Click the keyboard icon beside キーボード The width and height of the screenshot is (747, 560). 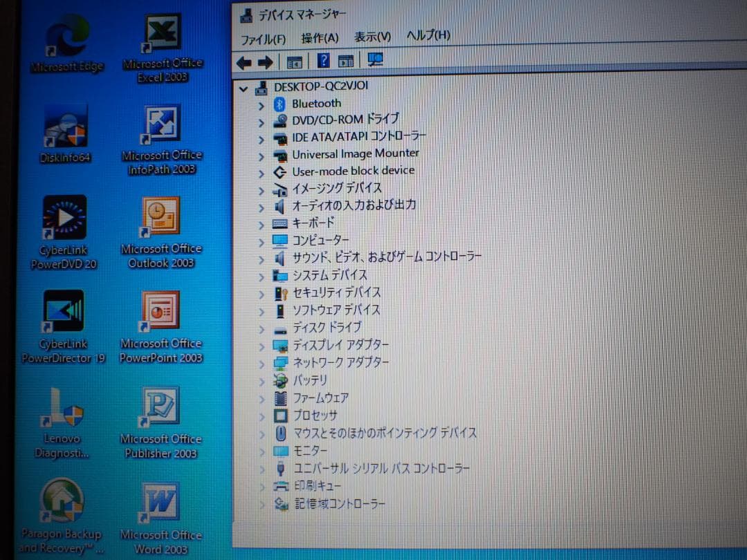tap(279, 223)
